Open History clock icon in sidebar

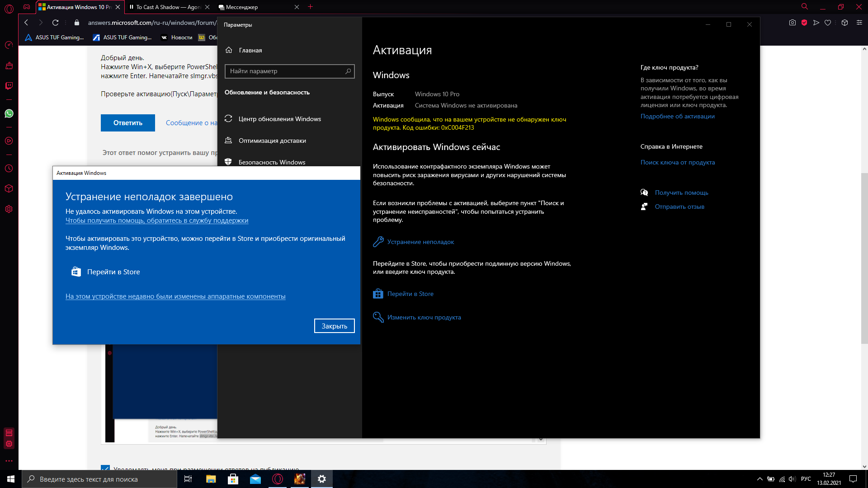9,169
